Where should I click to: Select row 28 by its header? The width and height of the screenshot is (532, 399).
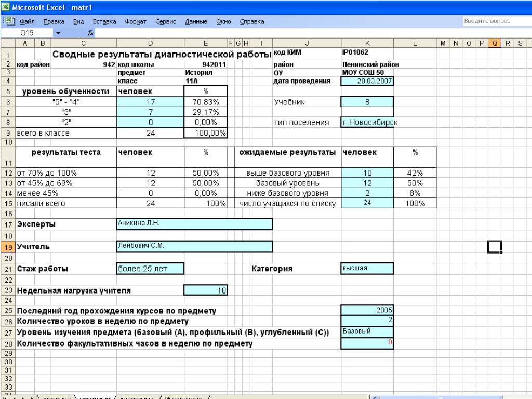[8, 344]
